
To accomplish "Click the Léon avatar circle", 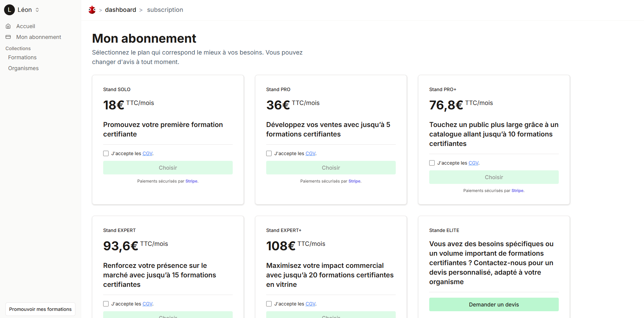I will coord(9,10).
